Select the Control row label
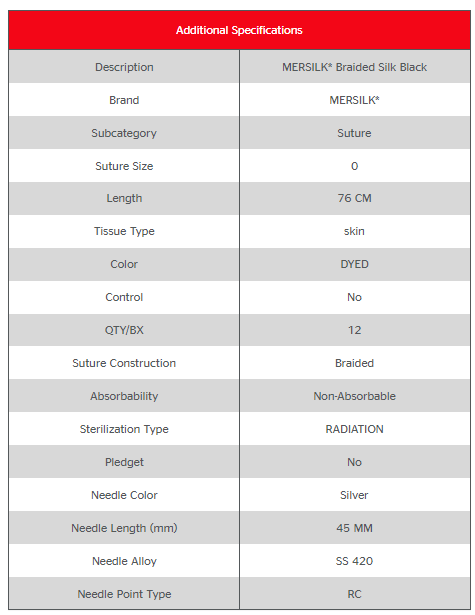The image size is (475, 615). 124,297
